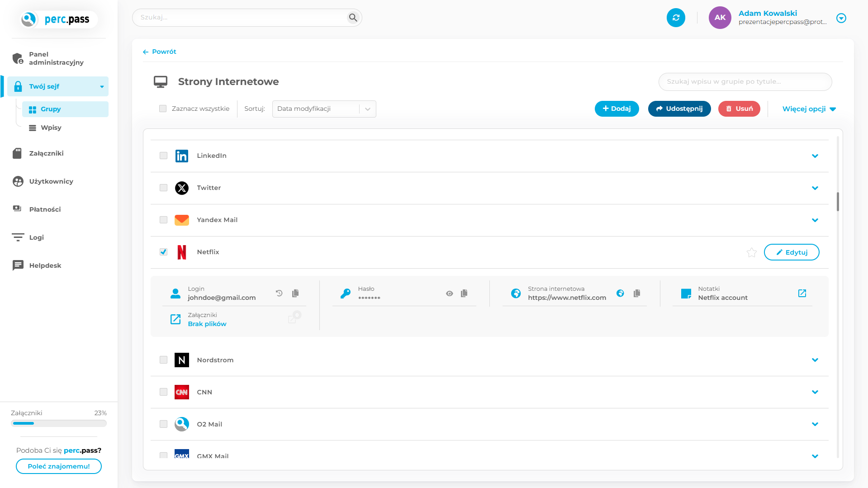Image resolution: width=868 pixels, height=488 pixels.
Task: Go to Załączniki in sidebar
Action: (x=46, y=153)
